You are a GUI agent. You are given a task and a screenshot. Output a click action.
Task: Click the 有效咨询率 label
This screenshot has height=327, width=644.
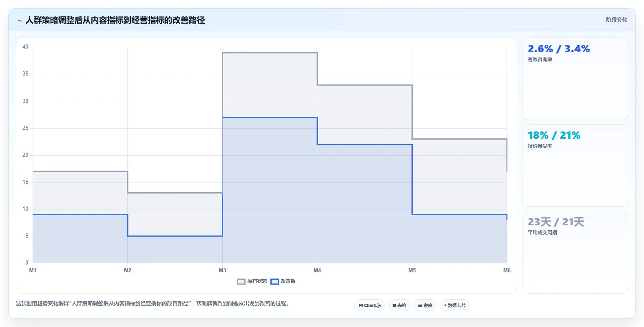[x=540, y=60]
